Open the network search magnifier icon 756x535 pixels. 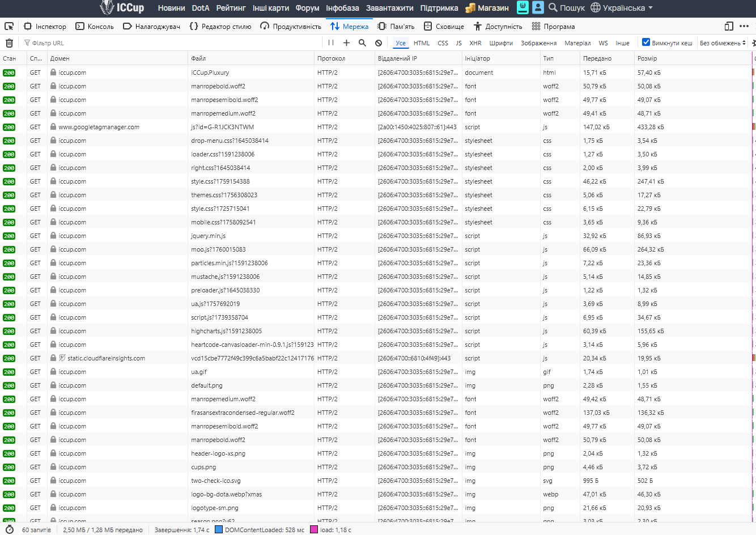coord(363,43)
